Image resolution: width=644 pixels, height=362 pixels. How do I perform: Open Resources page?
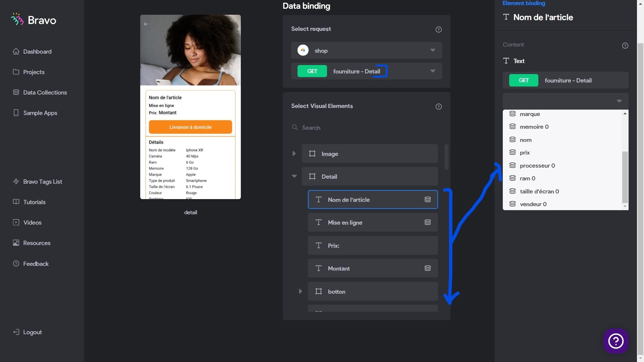point(32,243)
